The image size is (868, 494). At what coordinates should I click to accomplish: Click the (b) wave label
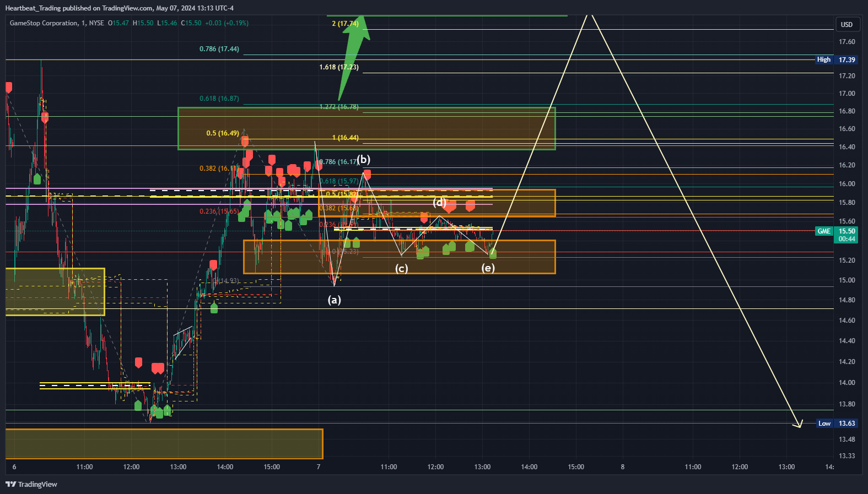[363, 160]
